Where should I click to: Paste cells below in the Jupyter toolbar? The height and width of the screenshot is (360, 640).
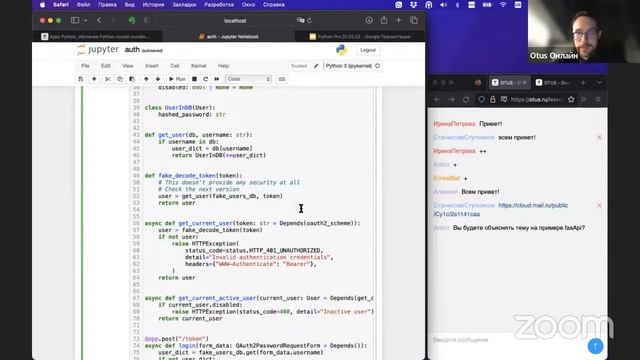131,79
